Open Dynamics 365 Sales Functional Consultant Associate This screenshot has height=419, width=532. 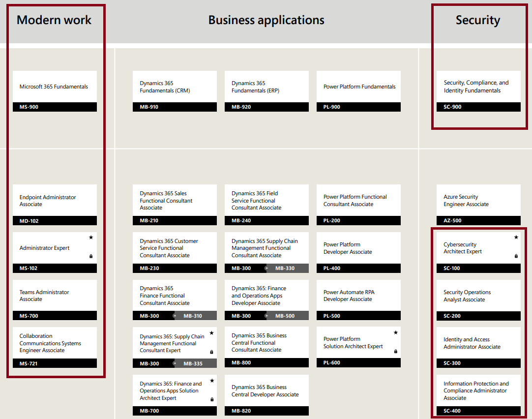(x=166, y=201)
